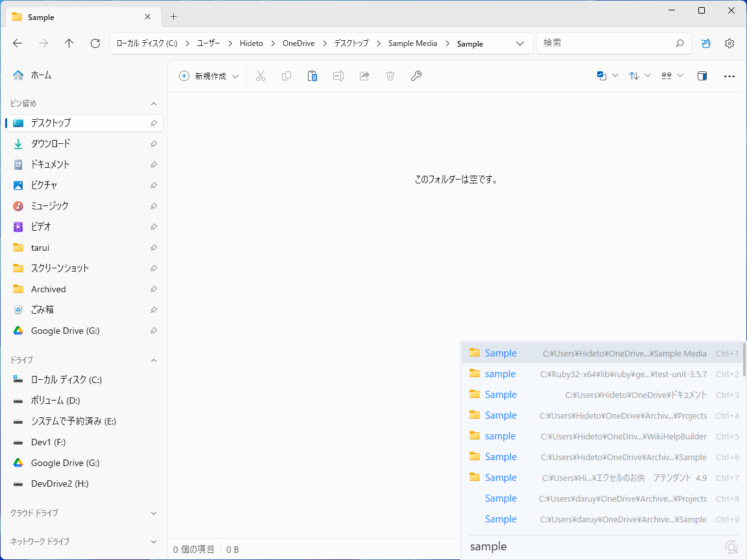This screenshot has height=560, width=747.
Task: Click デスクトップ in the breadcrumb path
Action: 351,43
